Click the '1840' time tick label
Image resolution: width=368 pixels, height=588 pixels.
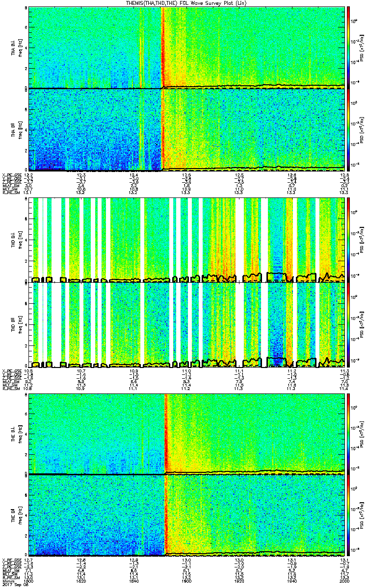click(133, 582)
